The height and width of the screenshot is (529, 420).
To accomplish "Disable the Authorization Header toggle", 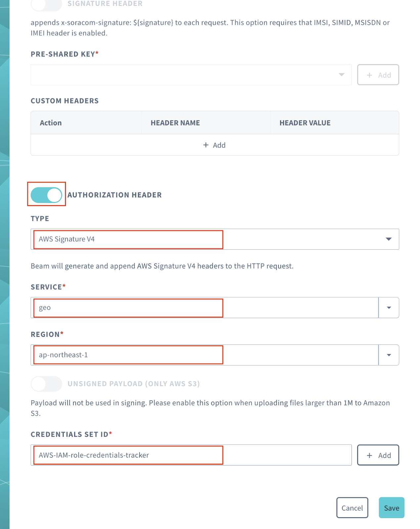I will pyautogui.click(x=46, y=195).
